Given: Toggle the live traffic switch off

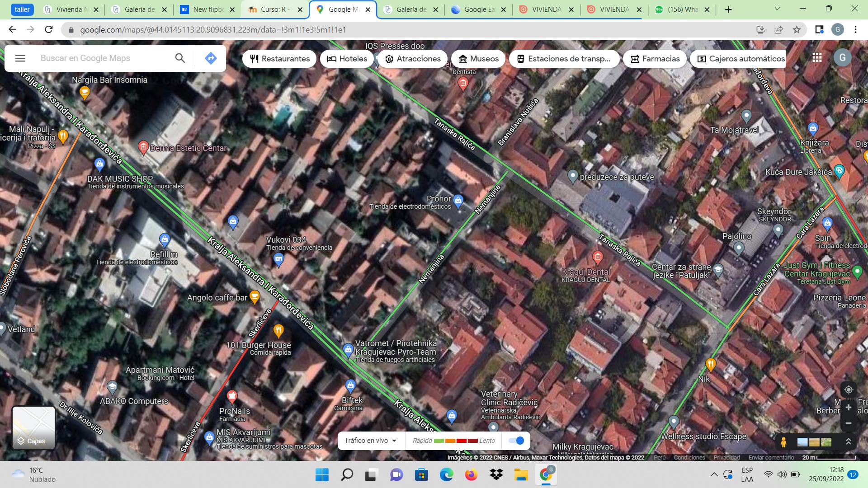Looking at the screenshot, I should tap(516, 441).
